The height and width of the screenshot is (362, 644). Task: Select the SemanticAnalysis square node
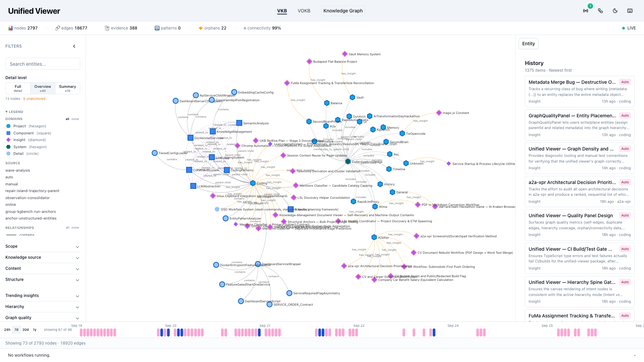click(239, 123)
